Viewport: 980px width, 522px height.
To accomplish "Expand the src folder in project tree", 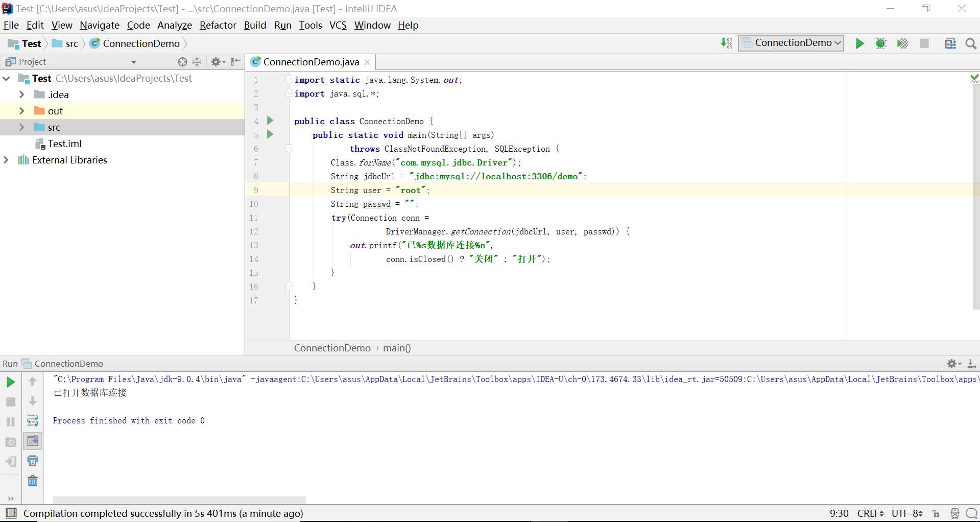I will tap(21, 127).
